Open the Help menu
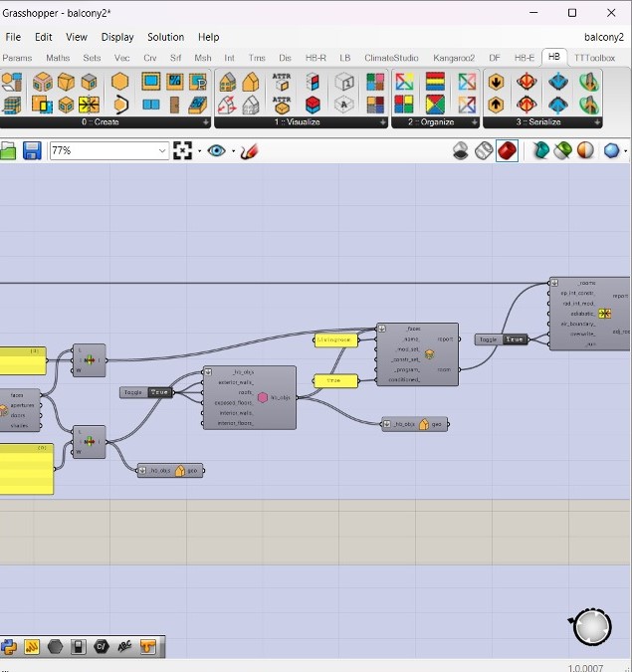Screen dimensions: 632x672 click(x=208, y=37)
